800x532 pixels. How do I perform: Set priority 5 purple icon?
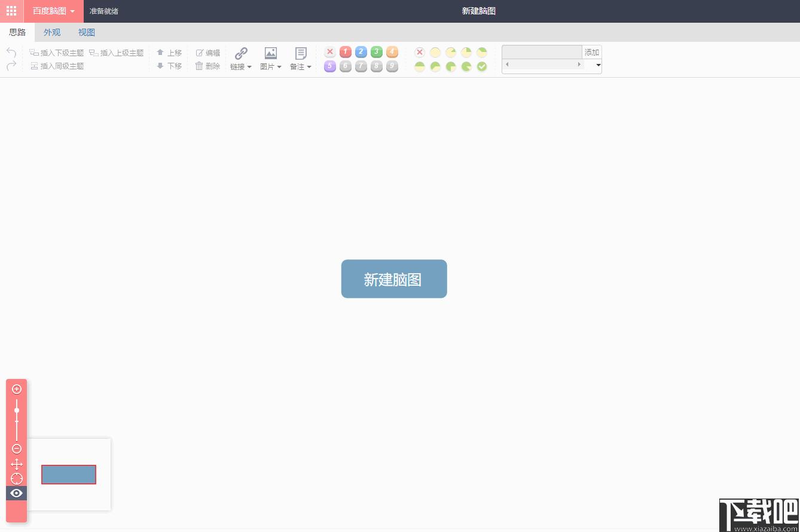pos(330,66)
